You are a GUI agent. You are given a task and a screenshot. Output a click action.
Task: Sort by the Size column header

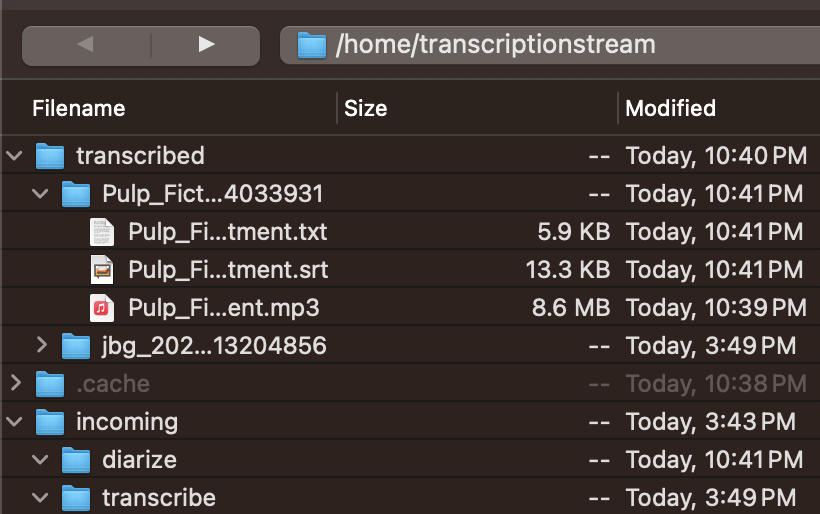(366, 108)
